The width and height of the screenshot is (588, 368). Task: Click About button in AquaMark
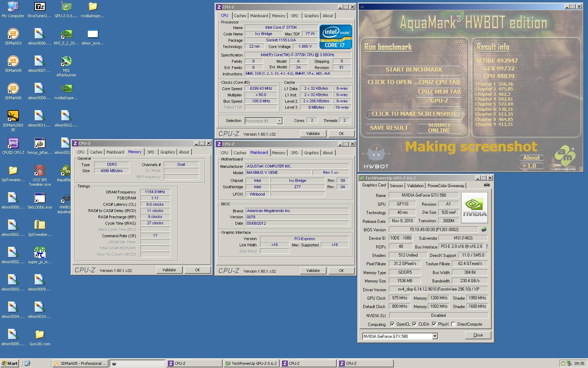click(531, 158)
